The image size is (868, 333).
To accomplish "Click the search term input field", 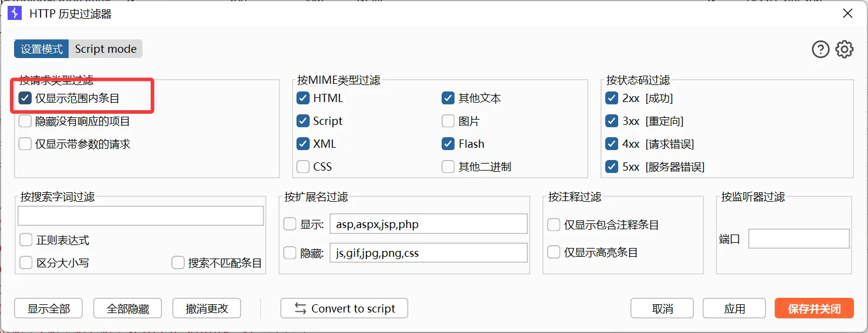I will pos(141,216).
